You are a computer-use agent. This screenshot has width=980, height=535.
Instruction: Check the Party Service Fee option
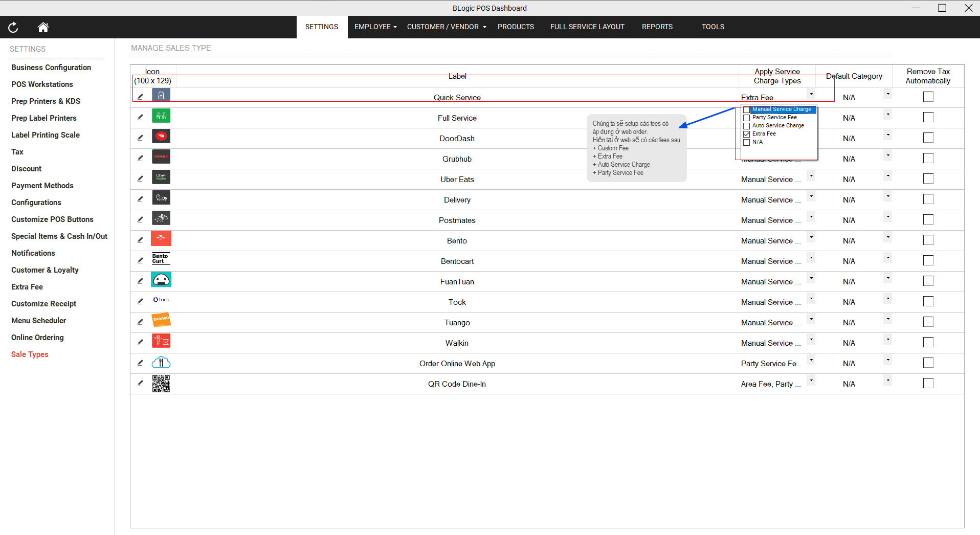747,118
